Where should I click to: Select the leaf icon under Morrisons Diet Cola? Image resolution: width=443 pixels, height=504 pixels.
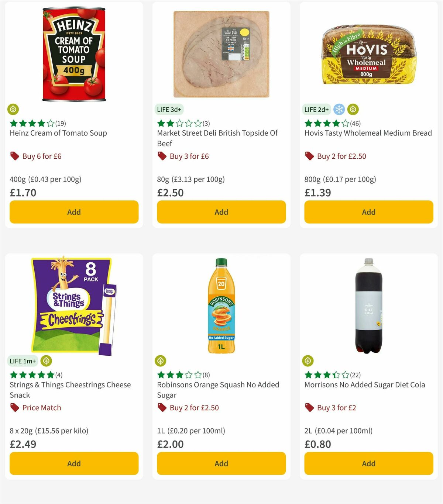[309, 361]
